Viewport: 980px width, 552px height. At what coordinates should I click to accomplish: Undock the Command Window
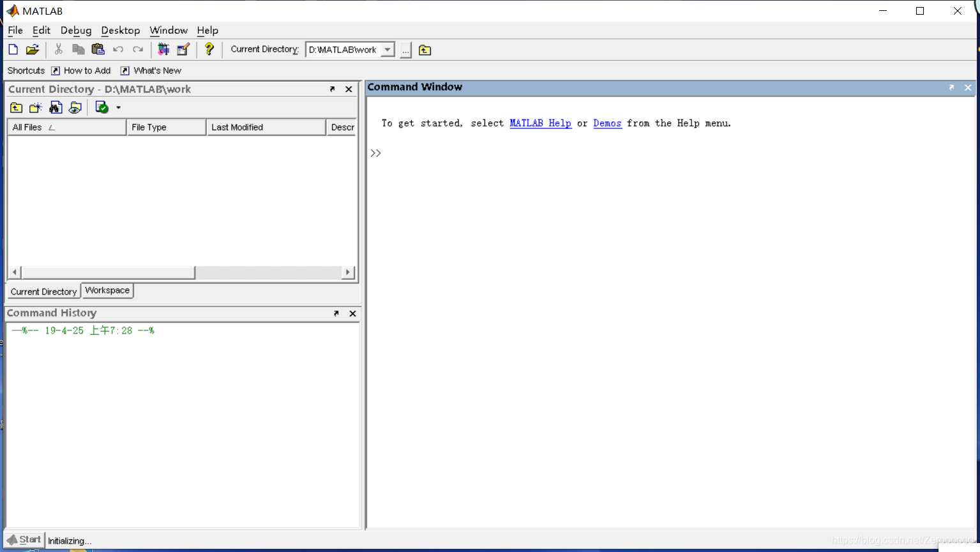tap(951, 88)
